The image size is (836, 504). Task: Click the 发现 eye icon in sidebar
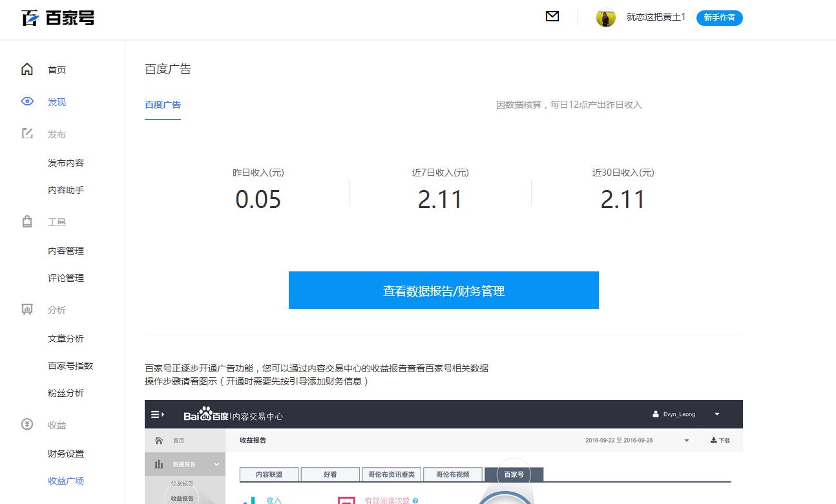click(x=26, y=101)
